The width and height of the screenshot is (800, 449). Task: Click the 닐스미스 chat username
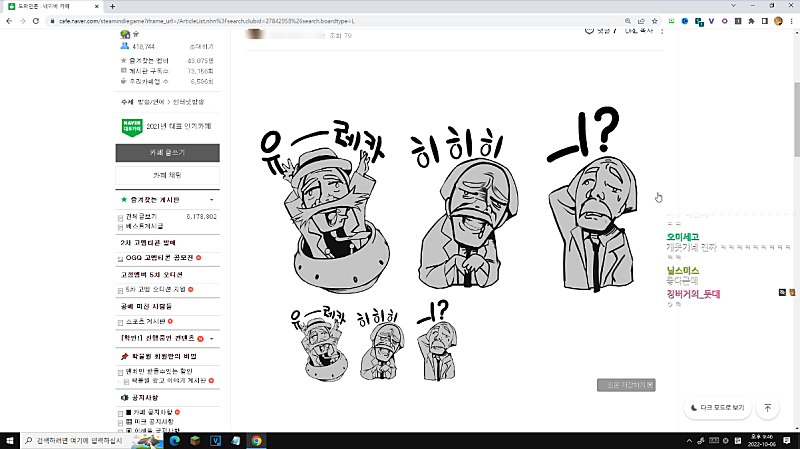(683, 270)
